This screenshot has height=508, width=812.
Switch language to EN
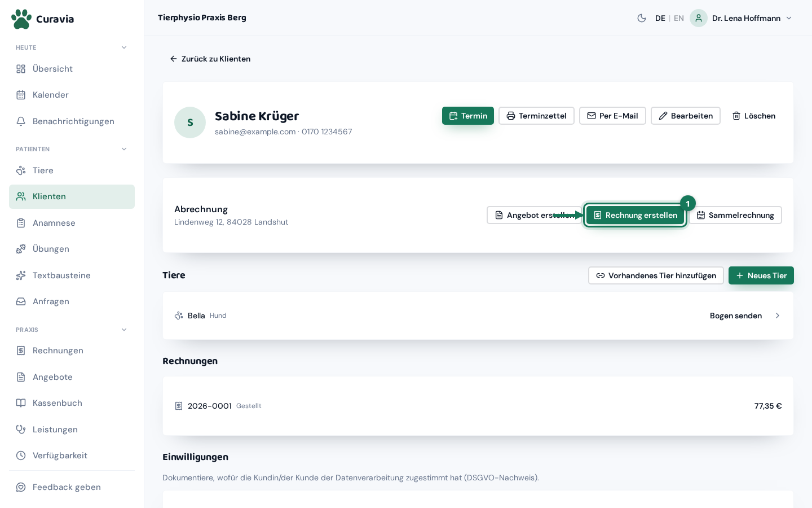pyautogui.click(x=679, y=18)
